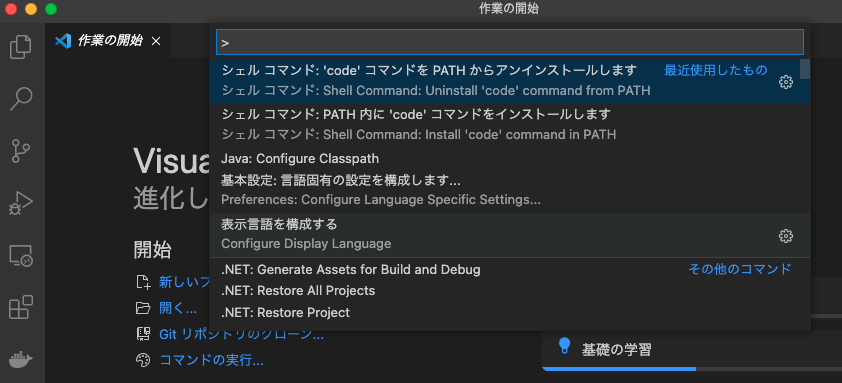Open the Explorer view in activity bar

tap(21, 47)
